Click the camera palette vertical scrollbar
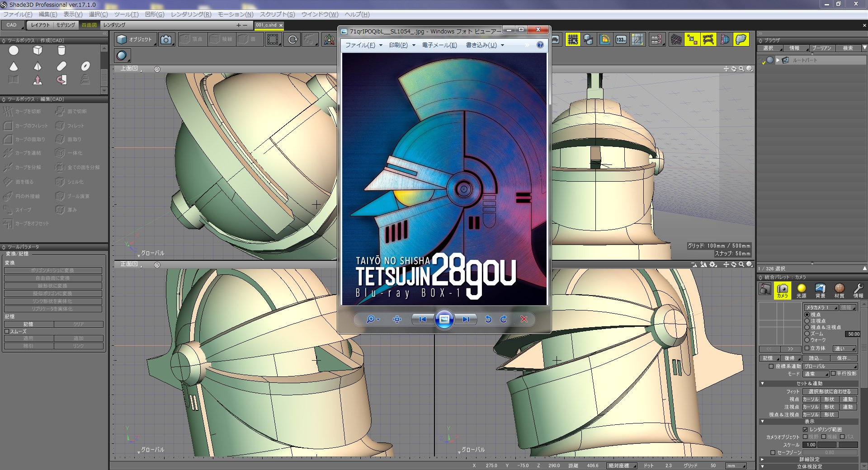The height and width of the screenshot is (470, 868). pyautogui.click(x=864, y=348)
